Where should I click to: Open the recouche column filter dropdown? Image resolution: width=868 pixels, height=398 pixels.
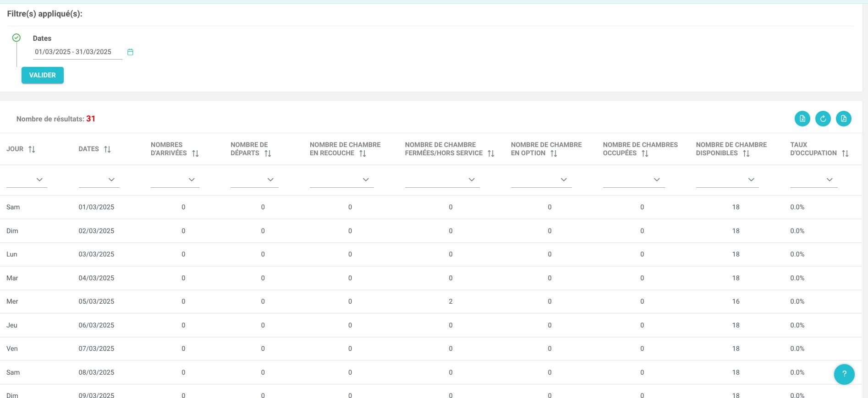coord(342,180)
